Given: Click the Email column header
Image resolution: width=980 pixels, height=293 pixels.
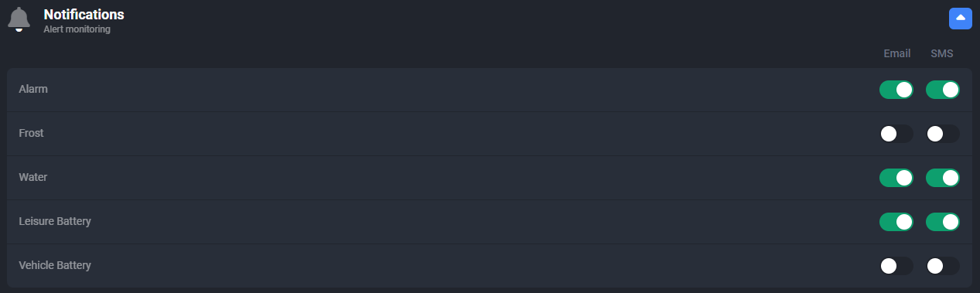Looking at the screenshot, I should point(897,54).
